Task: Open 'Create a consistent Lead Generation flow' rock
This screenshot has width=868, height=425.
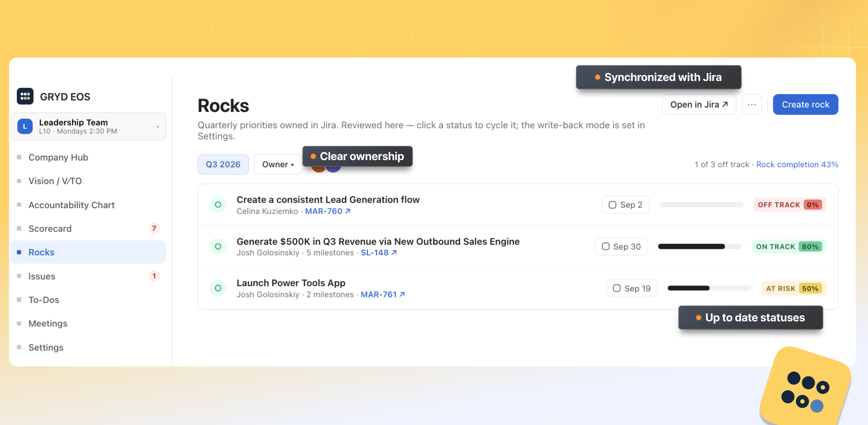Action: pos(328,199)
